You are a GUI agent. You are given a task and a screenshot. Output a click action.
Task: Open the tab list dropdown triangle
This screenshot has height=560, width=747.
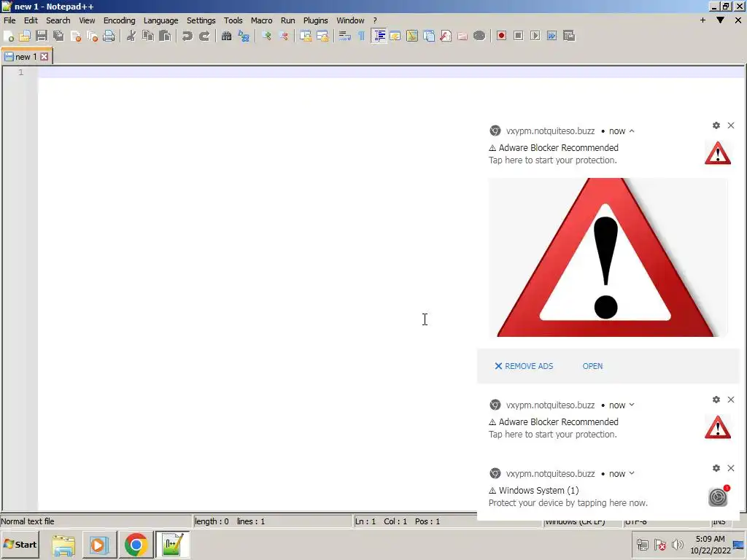[720, 20]
